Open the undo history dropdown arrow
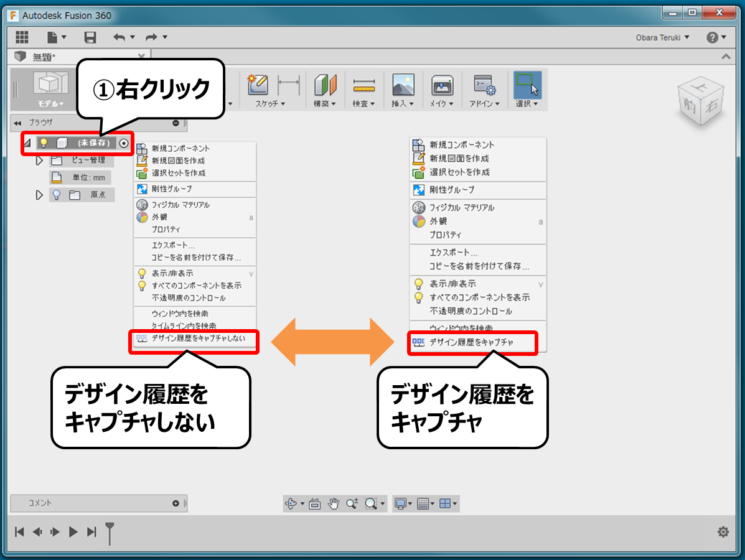The image size is (745, 560). 132,37
